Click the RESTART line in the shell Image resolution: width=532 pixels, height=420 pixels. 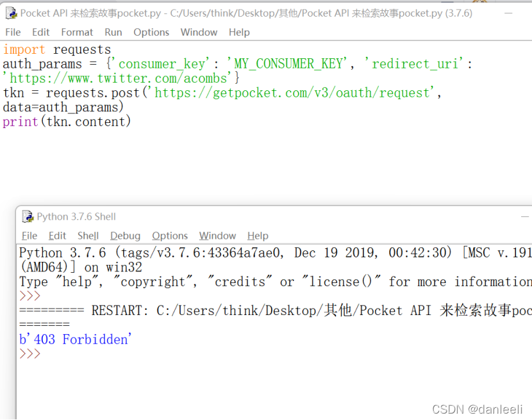click(x=275, y=311)
